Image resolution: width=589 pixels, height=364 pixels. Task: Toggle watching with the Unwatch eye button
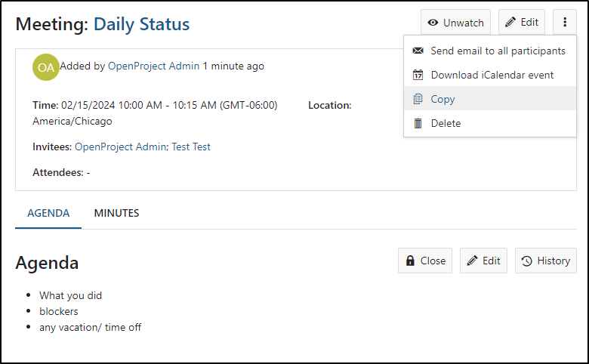pos(455,23)
